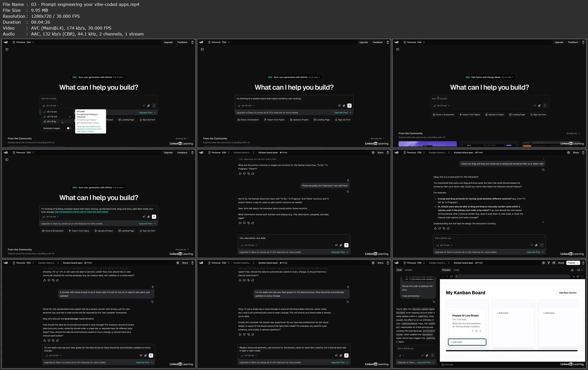Viewport: 588px width, 370px height.
Task: Click the preview URL bar showing '/'
Action: (x=512, y=276)
